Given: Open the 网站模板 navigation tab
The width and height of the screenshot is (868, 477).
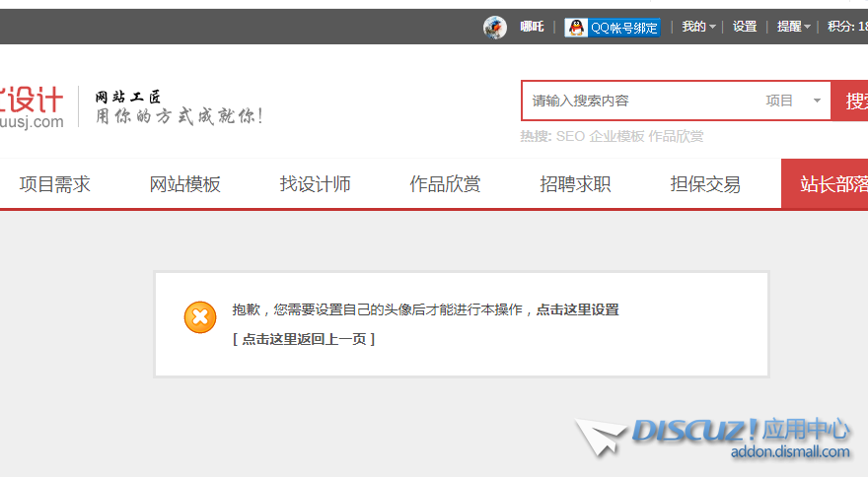Looking at the screenshot, I should pyautogui.click(x=184, y=183).
